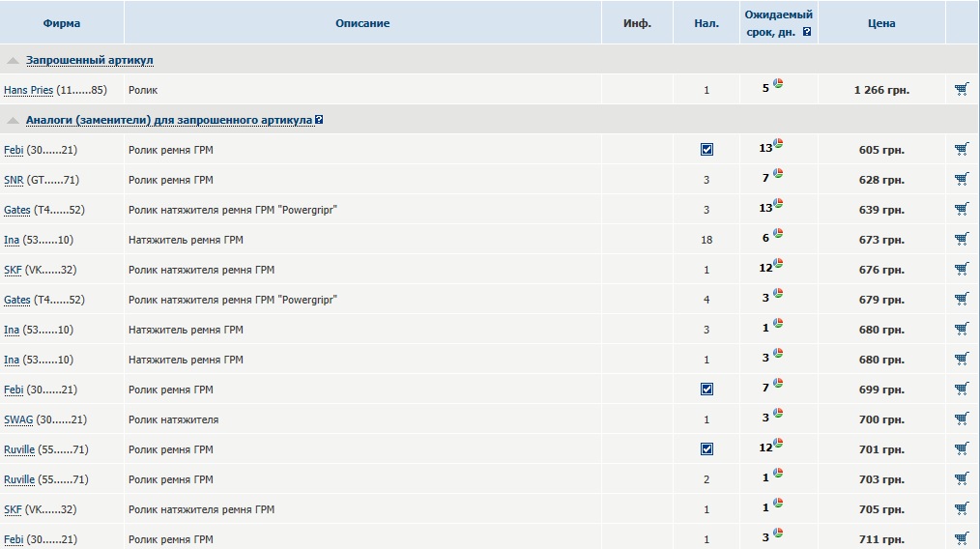Open delivery statistics pie for Hans Pries row
The height and width of the screenshot is (549, 980).
coord(778,83)
